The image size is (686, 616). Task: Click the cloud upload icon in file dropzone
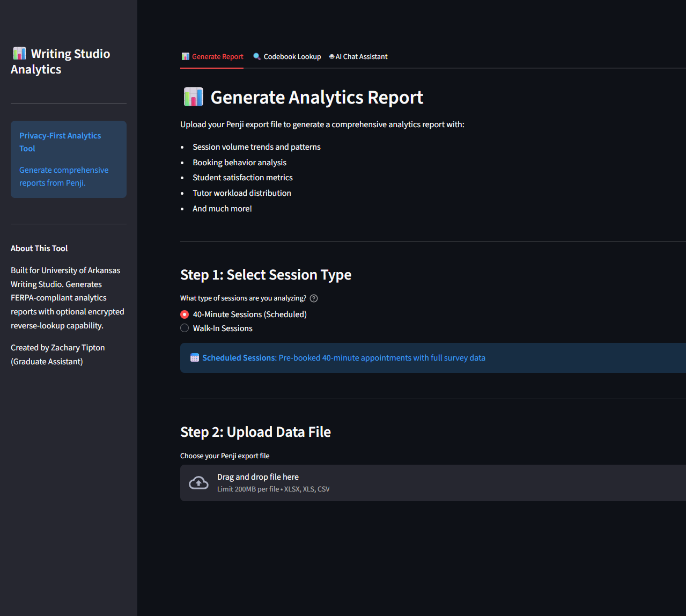pyautogui.click(x=198, y=483)
